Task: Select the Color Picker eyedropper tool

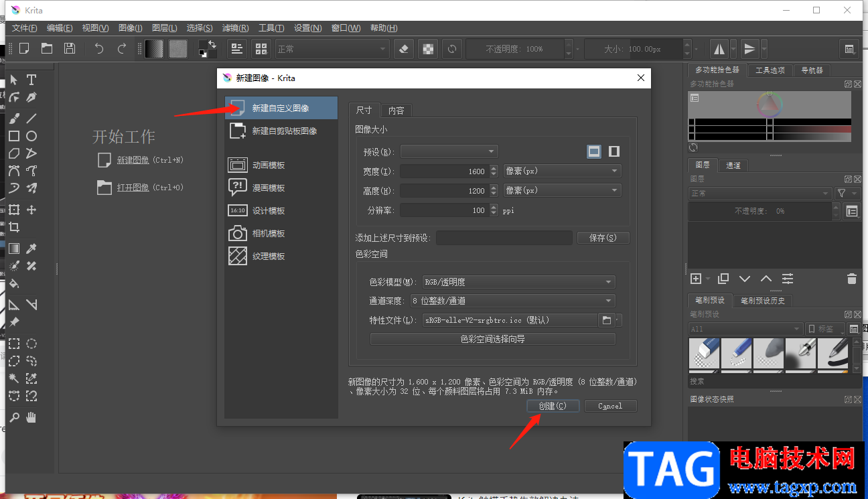Action: [x=31, y=248]
